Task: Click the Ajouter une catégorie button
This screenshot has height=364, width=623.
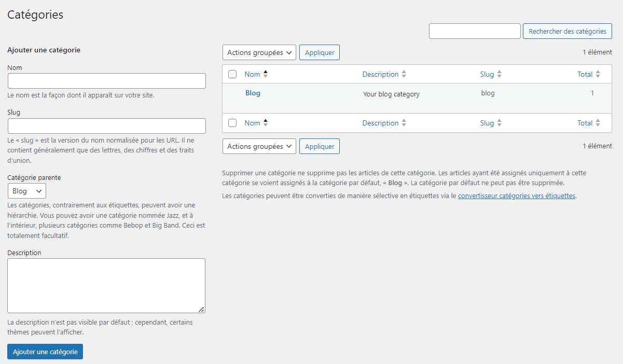Action: (45, 352)
